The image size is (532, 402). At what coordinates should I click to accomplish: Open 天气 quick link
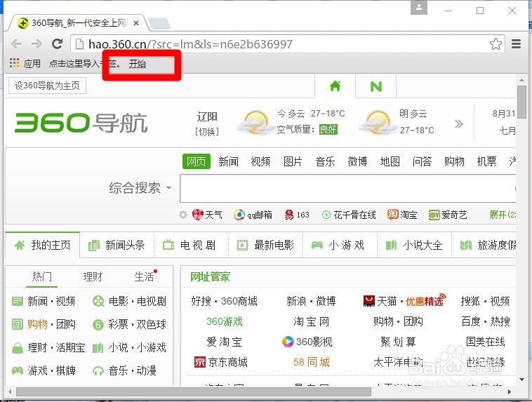click(207, 215)
